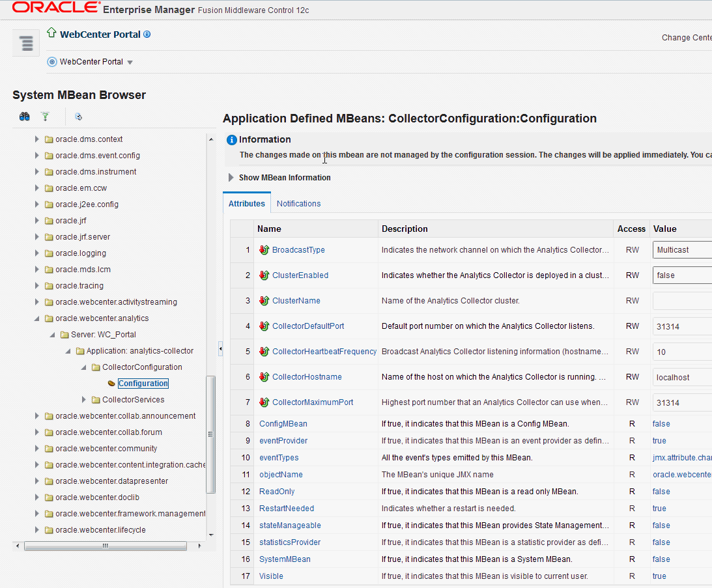
Task: Switch to the Notifications tab
Action: 298,203
